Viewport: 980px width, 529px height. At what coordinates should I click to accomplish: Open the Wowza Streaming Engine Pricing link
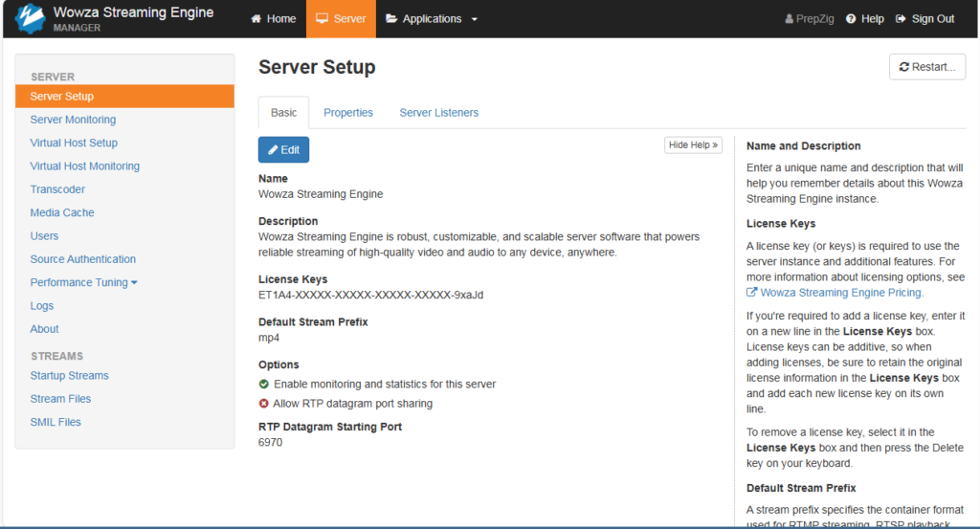840,293
